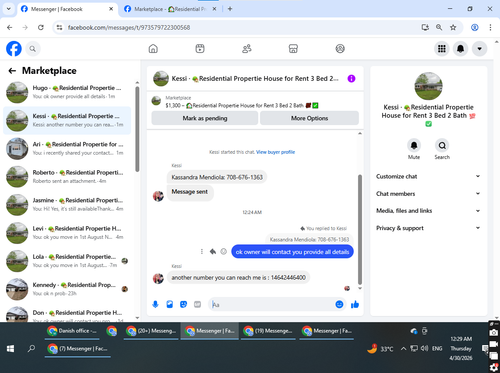The height and width of the screenshot is (373, 500).
Task: Open the (20+) Messenger taskbar window
Action: point(151,331)
